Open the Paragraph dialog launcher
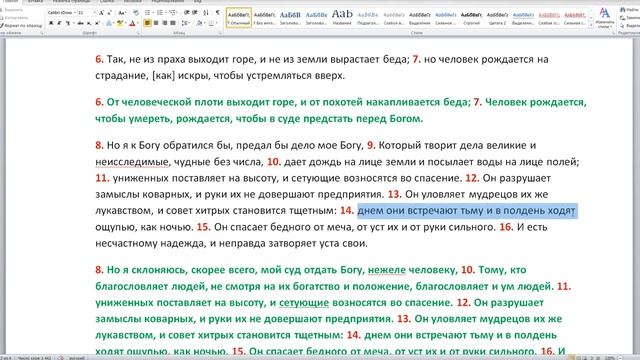 point(220,33)
